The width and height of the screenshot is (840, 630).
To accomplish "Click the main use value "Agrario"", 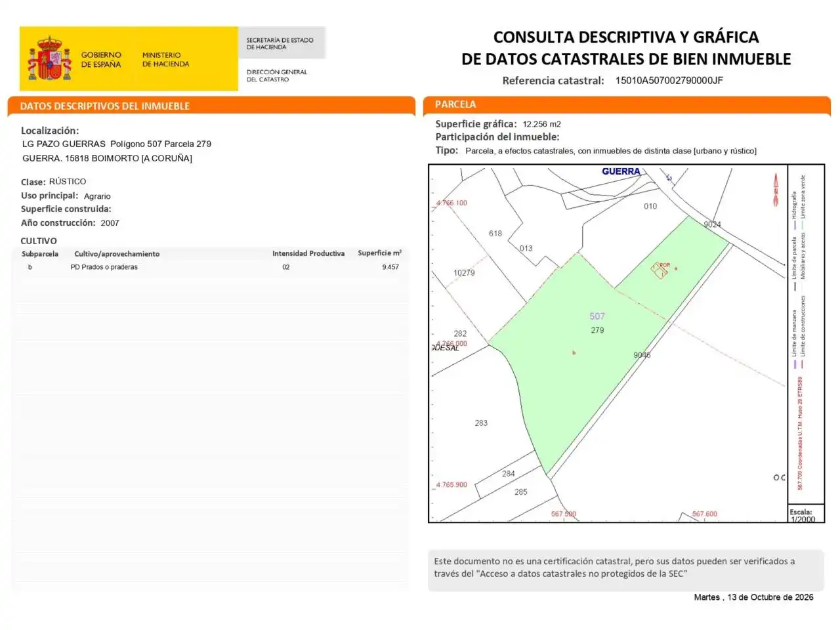I will [97, 196].
